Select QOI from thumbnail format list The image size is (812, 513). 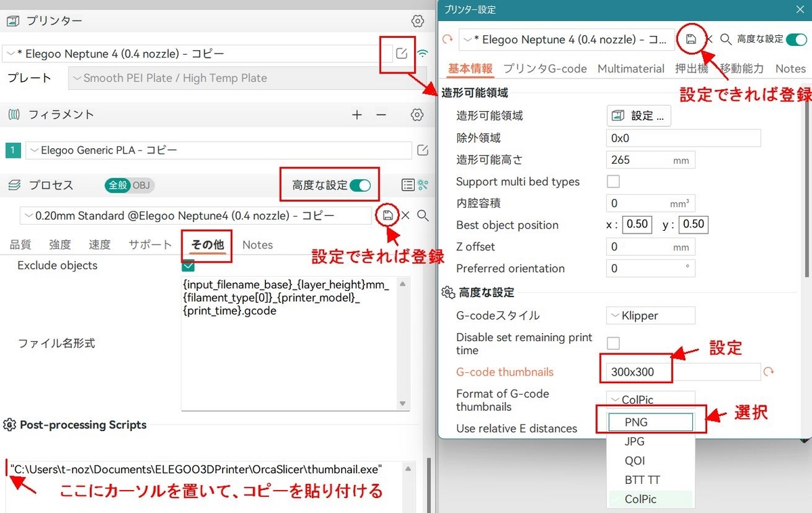(x=651, y=461)
